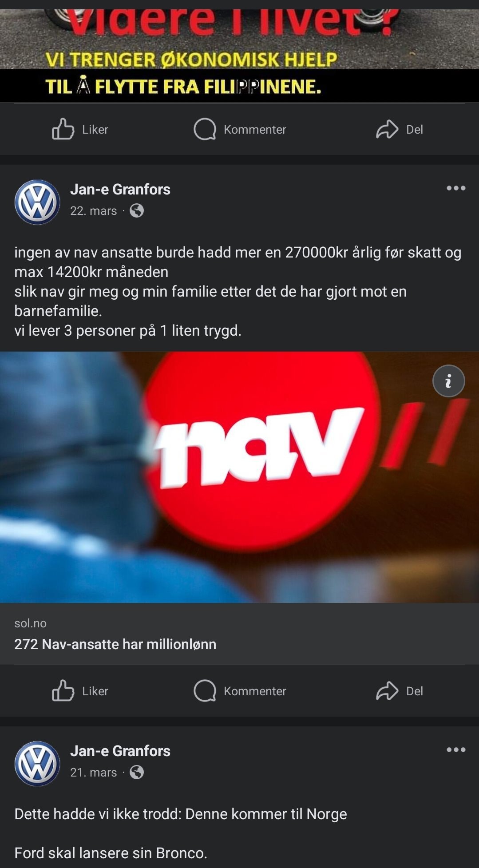Screen dimensions: 479x868
Task: Click globe privacy icon next to 21. mars
Action: 137,772
